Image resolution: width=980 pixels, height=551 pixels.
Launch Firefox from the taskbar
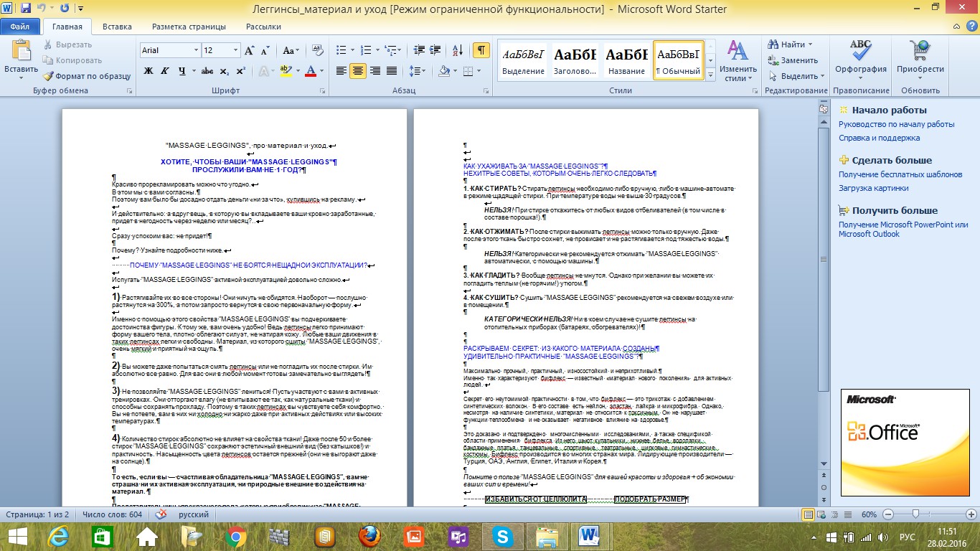tap(369, 536)
